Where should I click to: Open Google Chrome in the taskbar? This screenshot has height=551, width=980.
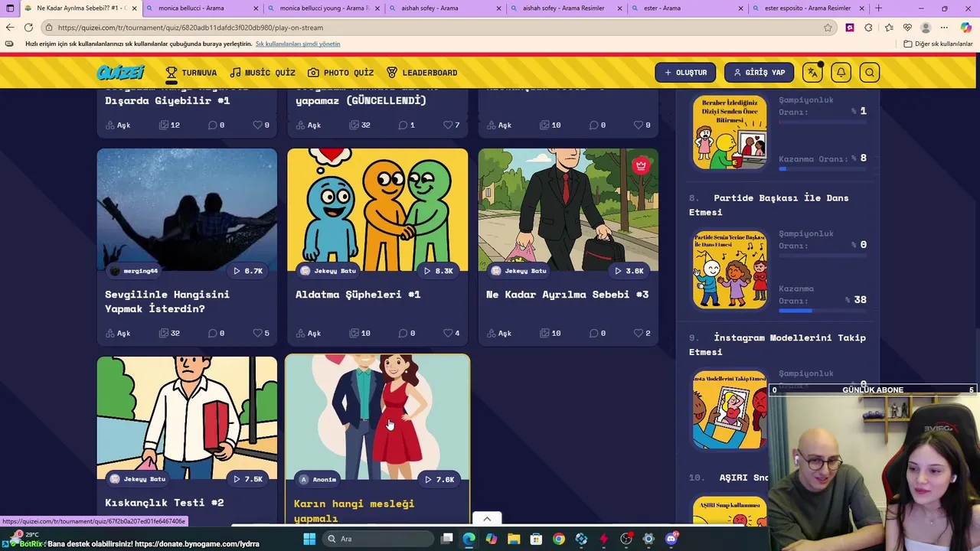pos(559,539)
